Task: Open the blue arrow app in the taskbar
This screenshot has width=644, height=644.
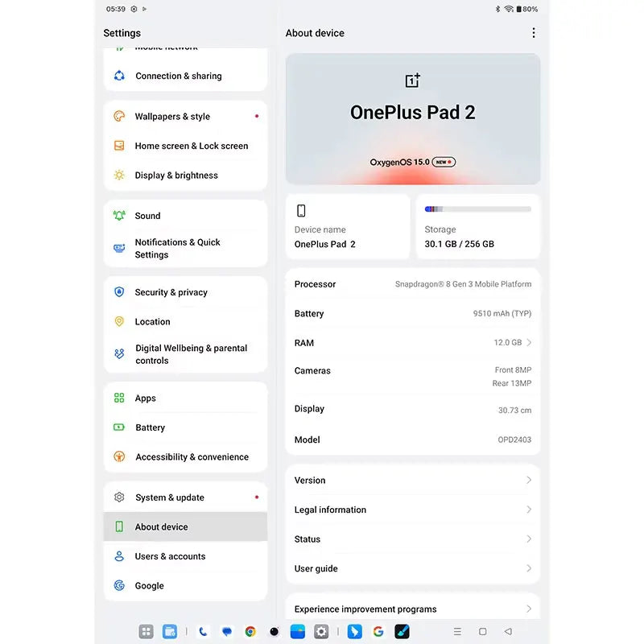Action: (354, 631)
